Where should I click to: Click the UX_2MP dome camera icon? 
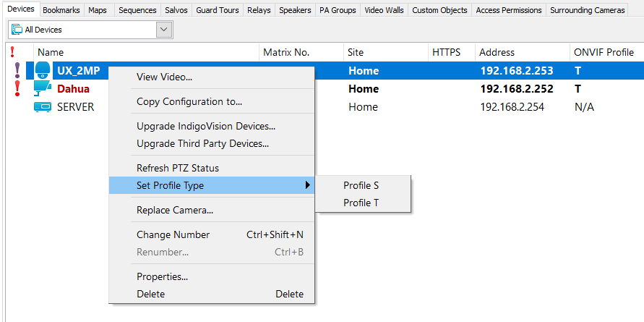coord(43,71)
